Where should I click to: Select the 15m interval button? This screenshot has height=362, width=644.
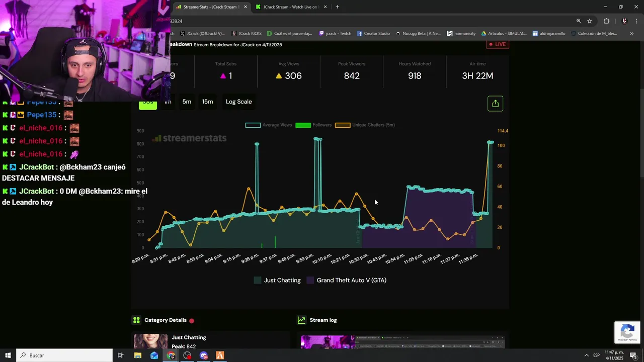(x=207, y=102)
